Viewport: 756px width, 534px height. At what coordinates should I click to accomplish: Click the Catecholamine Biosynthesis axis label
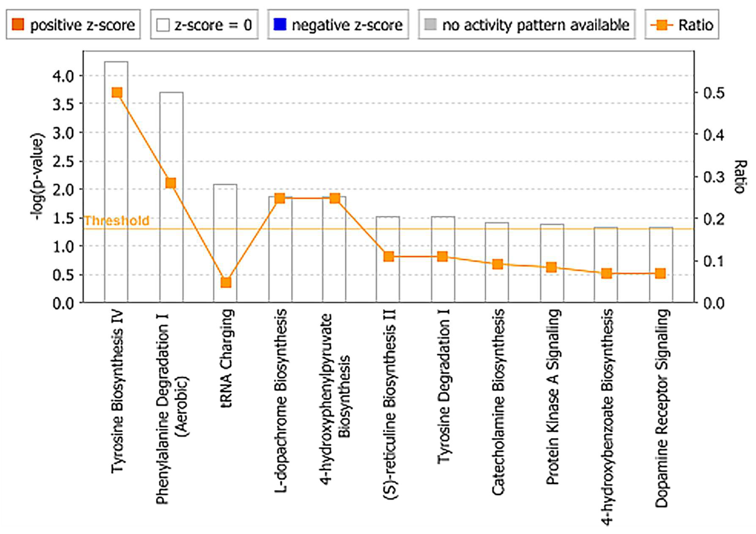[x=498, y=401]
